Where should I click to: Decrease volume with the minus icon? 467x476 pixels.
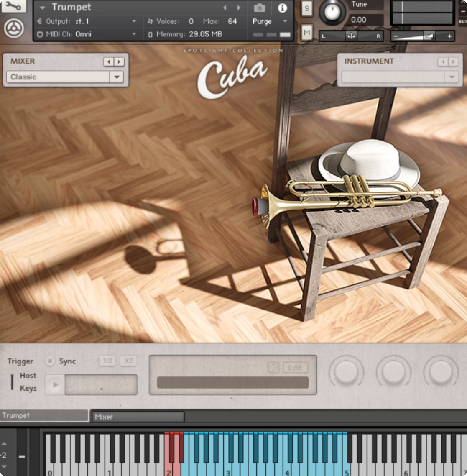(x=396, y=36)
